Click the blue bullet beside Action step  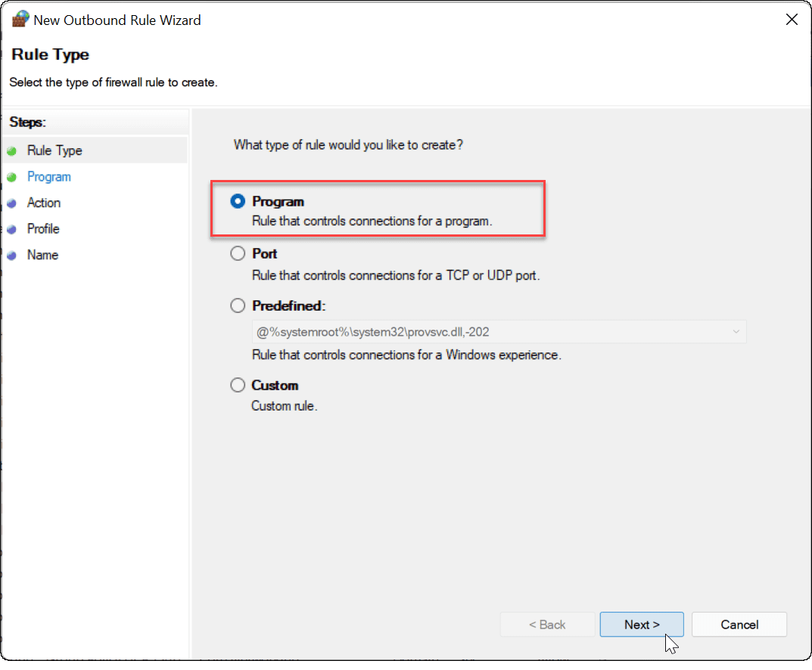[x=11, y=203]
